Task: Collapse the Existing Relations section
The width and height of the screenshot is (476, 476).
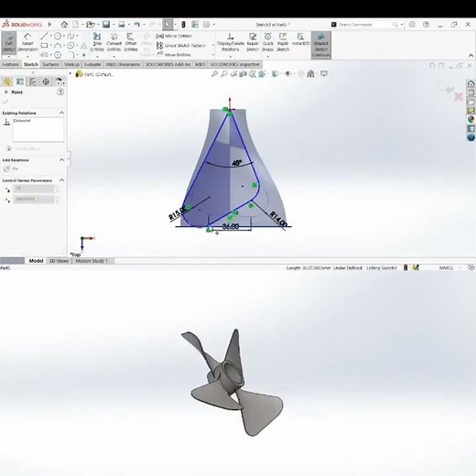Action: [61, 113]
